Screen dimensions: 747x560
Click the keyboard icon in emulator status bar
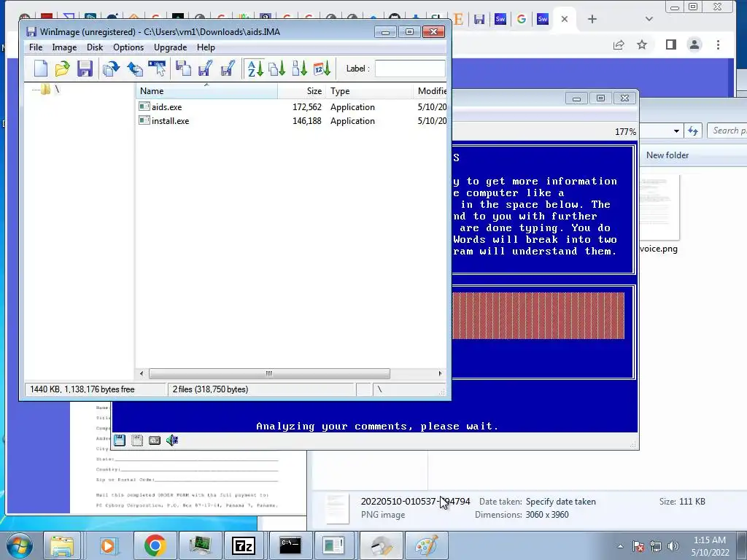(x=155, y=440)
